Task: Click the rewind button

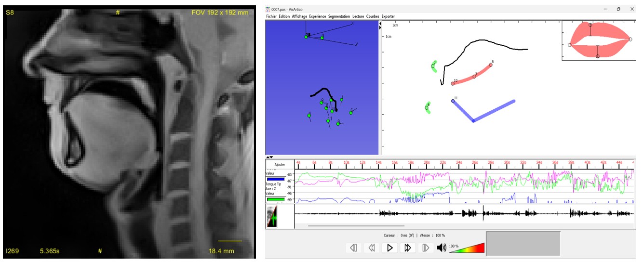Action: (371, 248)
